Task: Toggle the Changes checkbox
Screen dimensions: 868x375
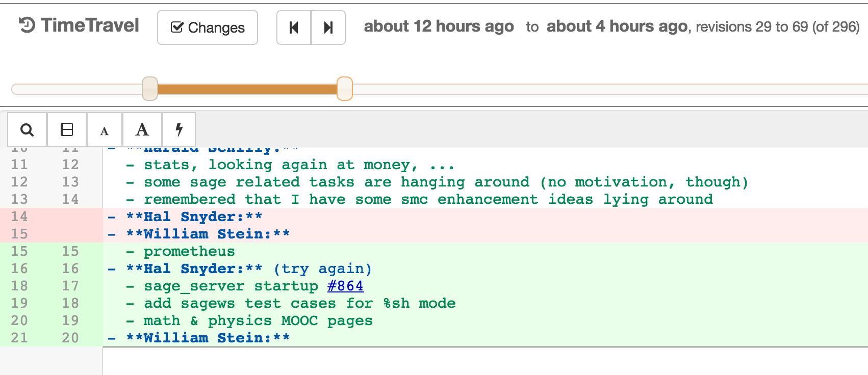Action: [x=177, y=28]
